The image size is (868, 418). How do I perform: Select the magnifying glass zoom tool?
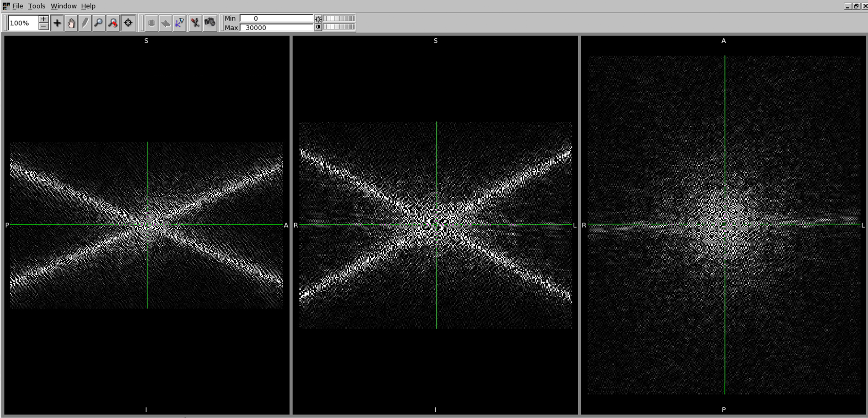tap(99, 23)
